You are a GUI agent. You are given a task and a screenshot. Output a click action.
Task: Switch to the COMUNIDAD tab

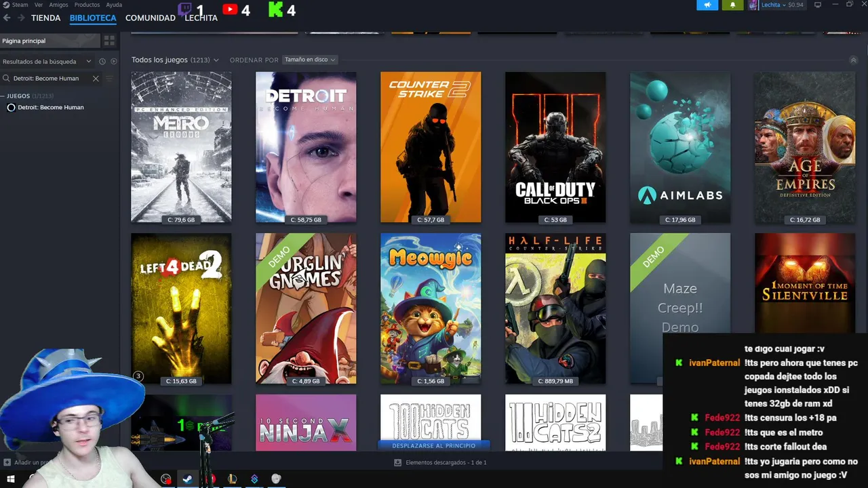click(151, 18)
